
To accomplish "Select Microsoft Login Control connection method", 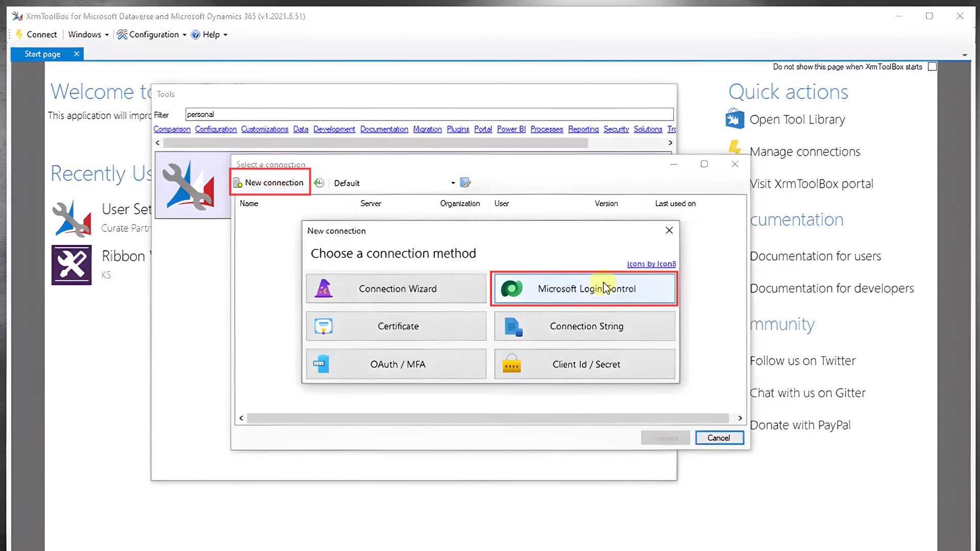I will pos(584,289).
